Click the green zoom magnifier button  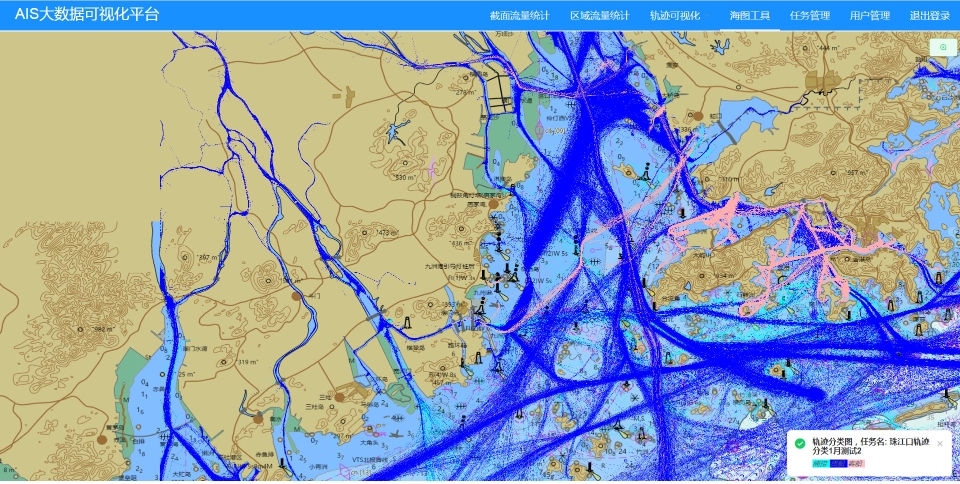(x=943, y=47)
